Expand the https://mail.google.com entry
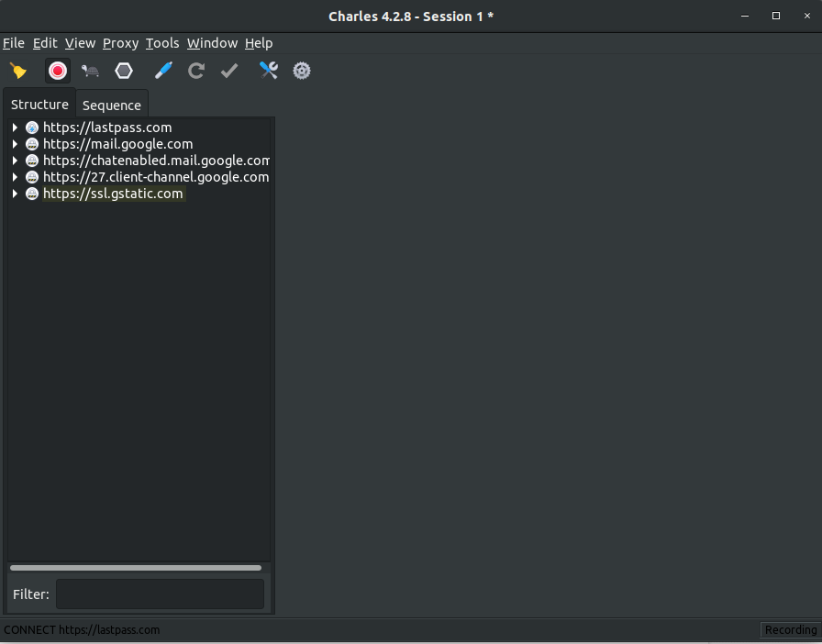Image resolution: width=822 pixels, height=644 pixels. point(14,144)
